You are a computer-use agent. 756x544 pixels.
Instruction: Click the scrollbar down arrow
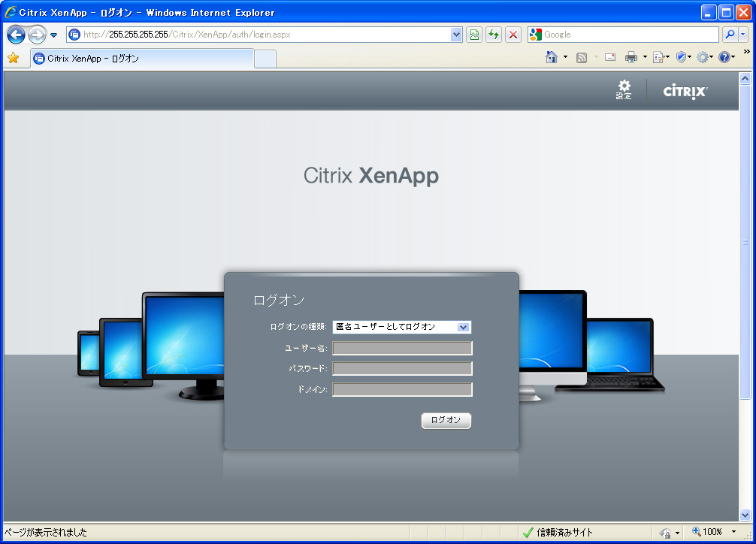pos(745,515)
